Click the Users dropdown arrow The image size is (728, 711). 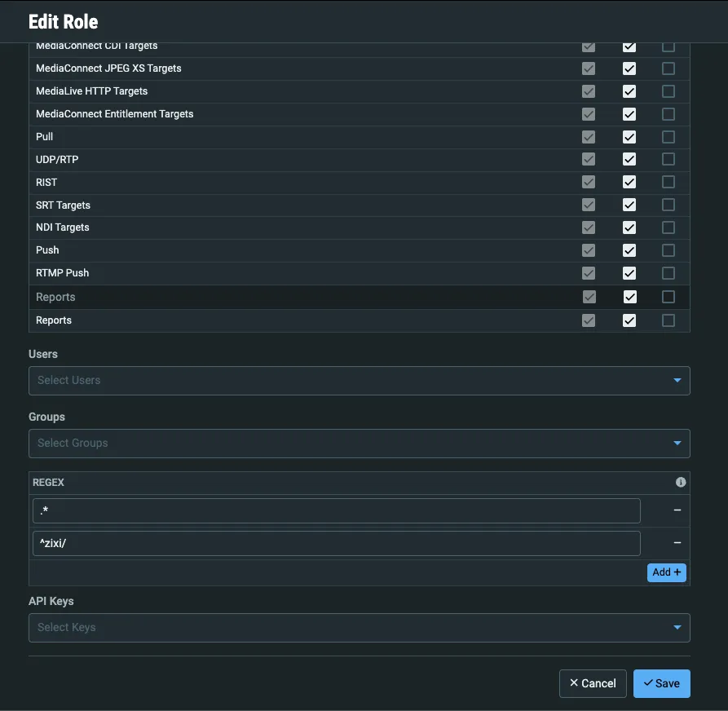click(677, 380)
